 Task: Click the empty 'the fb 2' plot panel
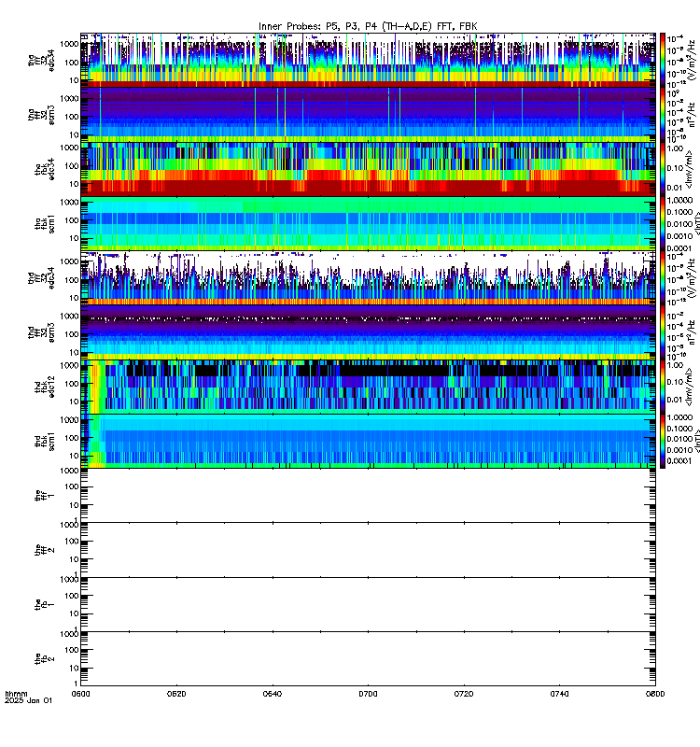click(368, 658)
